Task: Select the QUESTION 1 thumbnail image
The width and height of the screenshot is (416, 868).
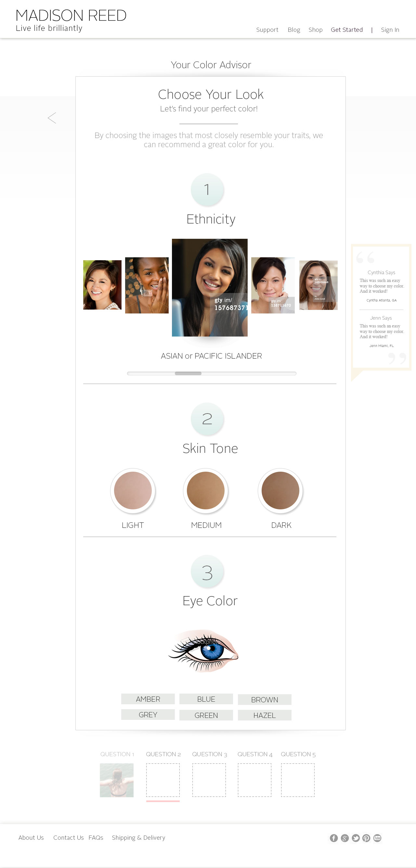Action: point(117,780)
